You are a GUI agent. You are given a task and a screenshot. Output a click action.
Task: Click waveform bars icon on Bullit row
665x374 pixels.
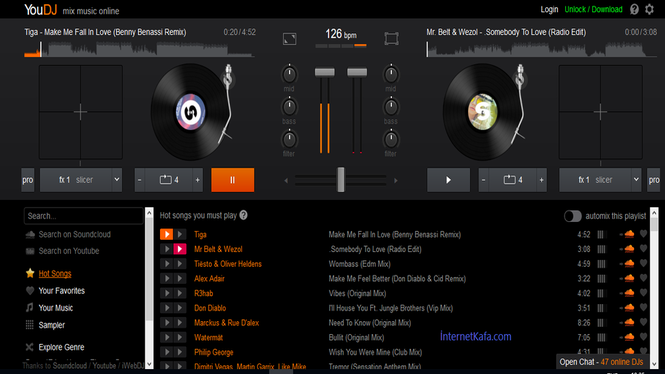(601, 338)
